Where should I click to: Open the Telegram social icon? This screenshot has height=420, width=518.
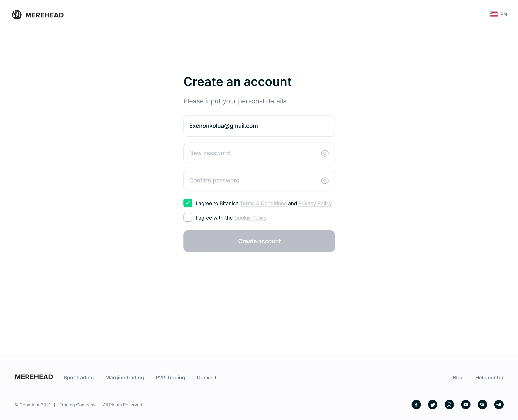coord(499,405)
